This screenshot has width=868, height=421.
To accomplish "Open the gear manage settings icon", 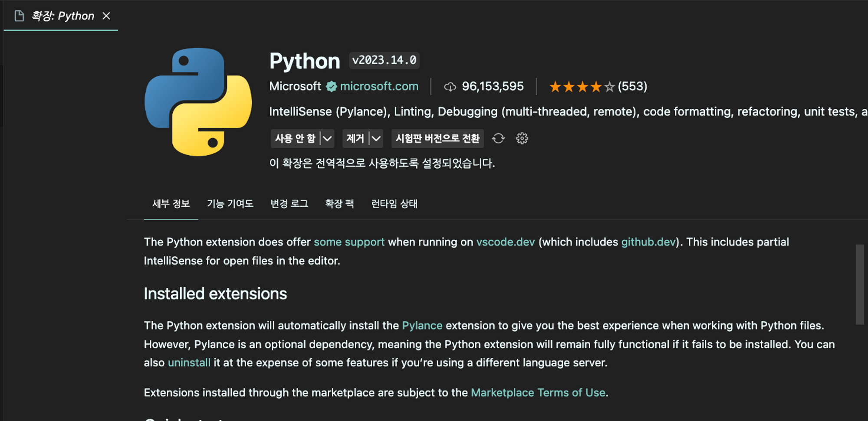I will [x=522, y=138].
